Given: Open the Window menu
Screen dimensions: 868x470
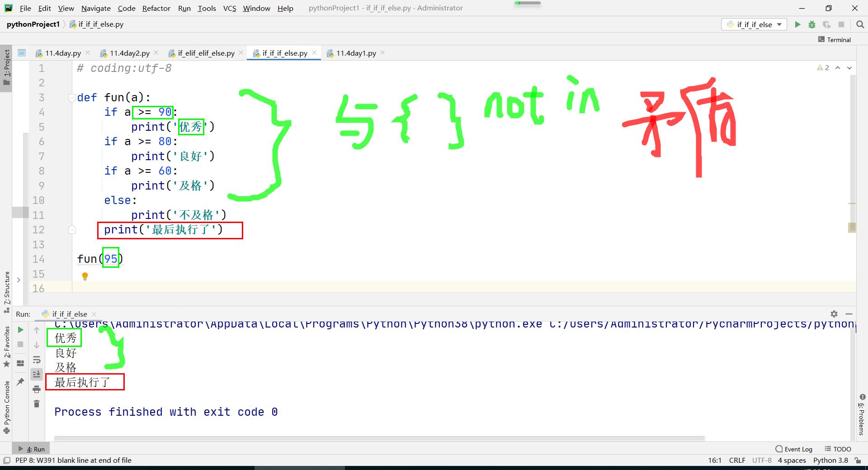Looking at the screenshot, I should click(x=256, y=8).
